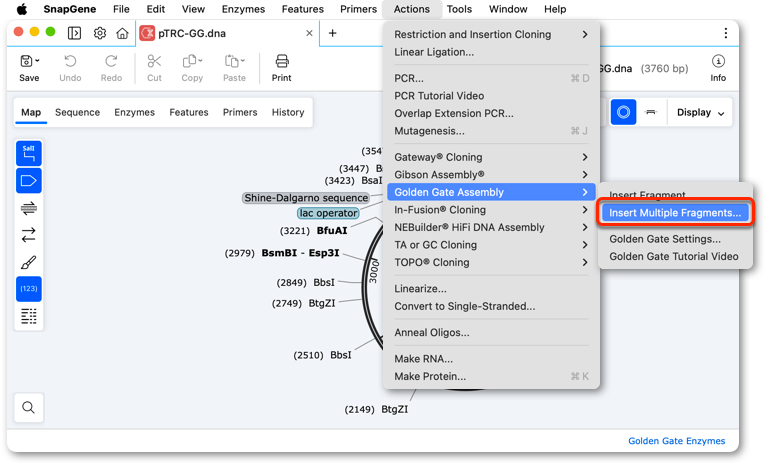Viewport: 764px width, 463px height.
Task: Open the SnapGene application menu
Action: click(70, 9)
